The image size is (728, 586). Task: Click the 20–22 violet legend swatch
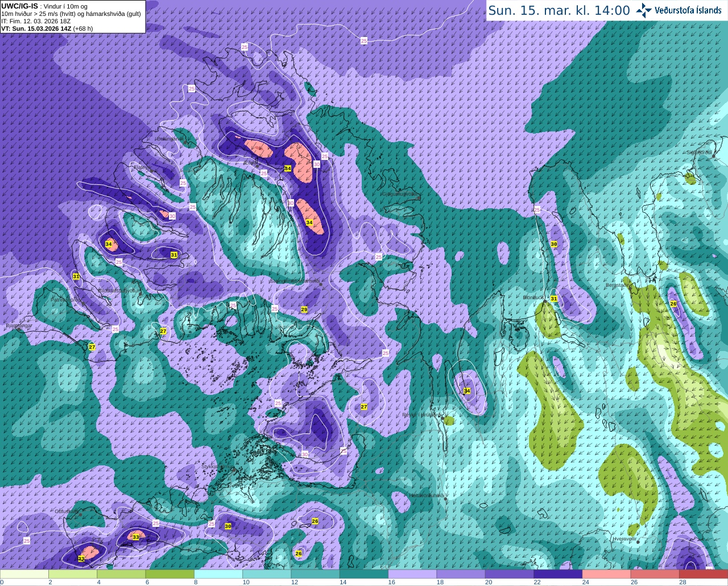(510, 574)
